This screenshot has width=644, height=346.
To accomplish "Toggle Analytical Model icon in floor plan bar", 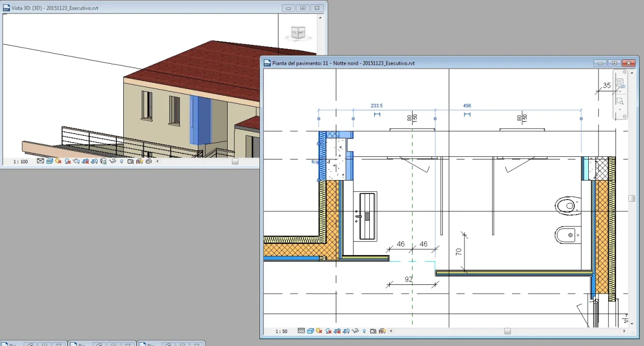I will [382, 331].
